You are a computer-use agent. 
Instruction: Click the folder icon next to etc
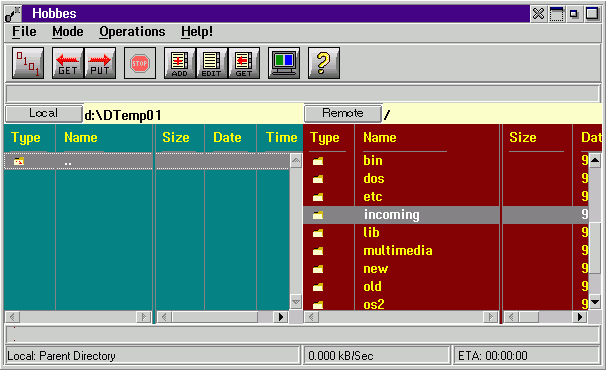tap(318, 197)
